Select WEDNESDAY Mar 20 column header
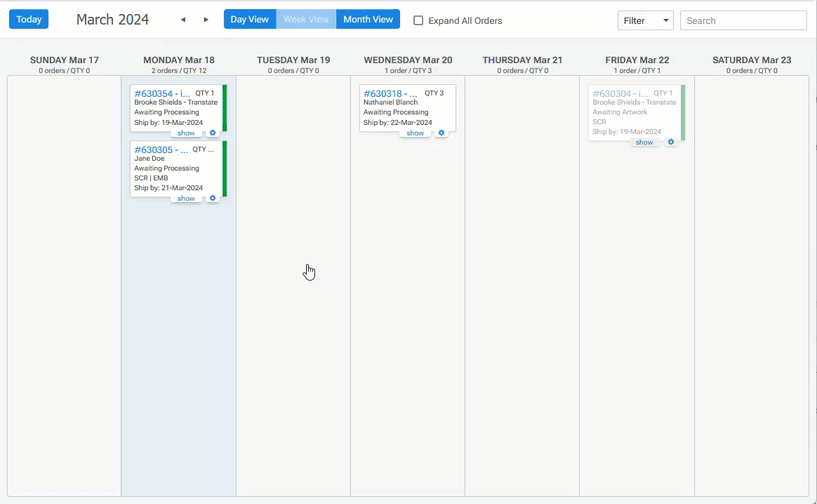 coord(408,60)
